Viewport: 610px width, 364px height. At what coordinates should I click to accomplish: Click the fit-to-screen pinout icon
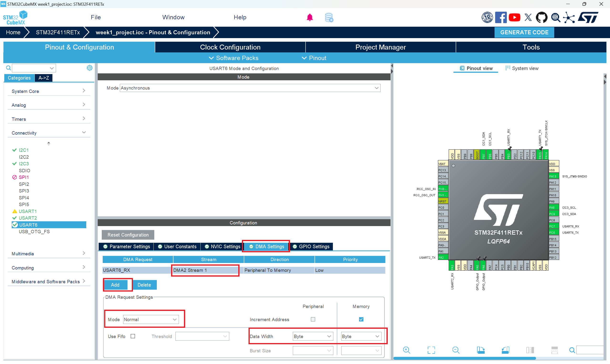point(431,350)
